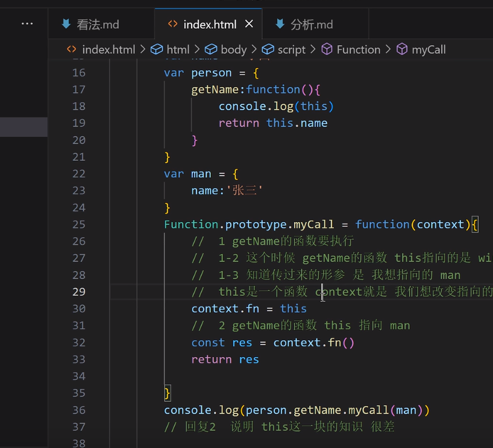Click the HTML file icon on index.html tab
Image resolution: width=493 pixels, height=448 pixels.
pyautogui.click(x=172, y=24)
